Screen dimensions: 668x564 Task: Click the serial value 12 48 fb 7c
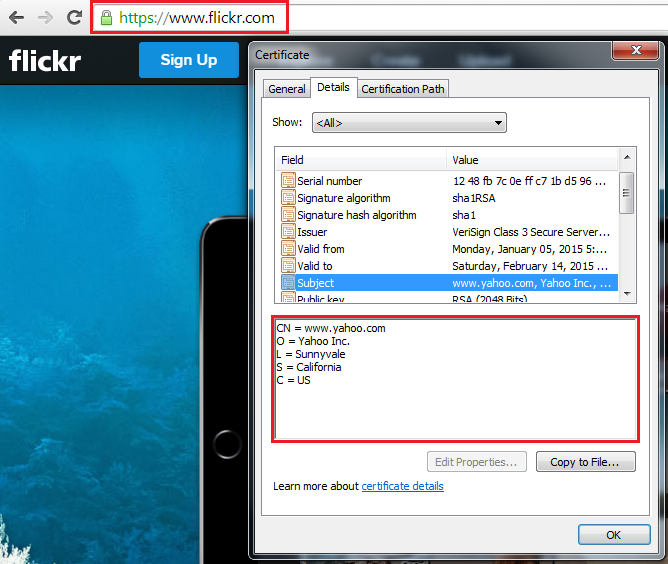pyautogui.click(x=529, y=181)
